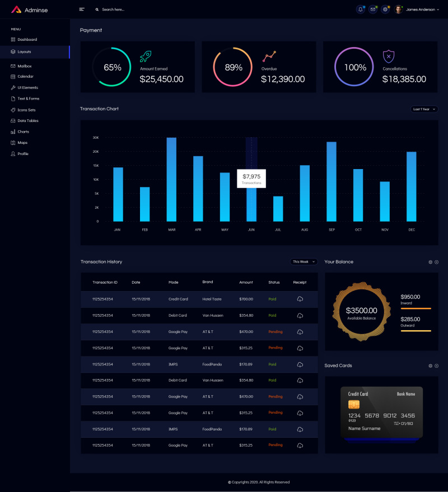The height and width of the screenshot is (492, 448).
Task: Open the messages envelope icon
Action: tap(373, 10)
